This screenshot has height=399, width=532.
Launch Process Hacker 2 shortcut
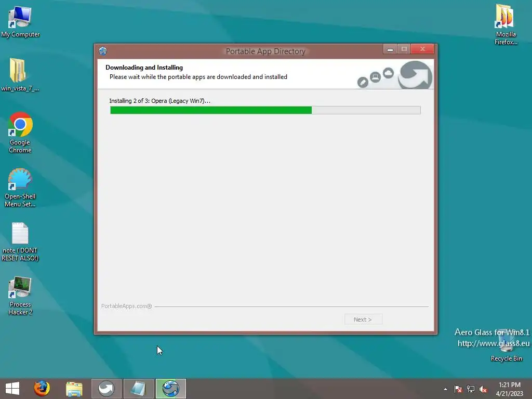pos(20,296)
